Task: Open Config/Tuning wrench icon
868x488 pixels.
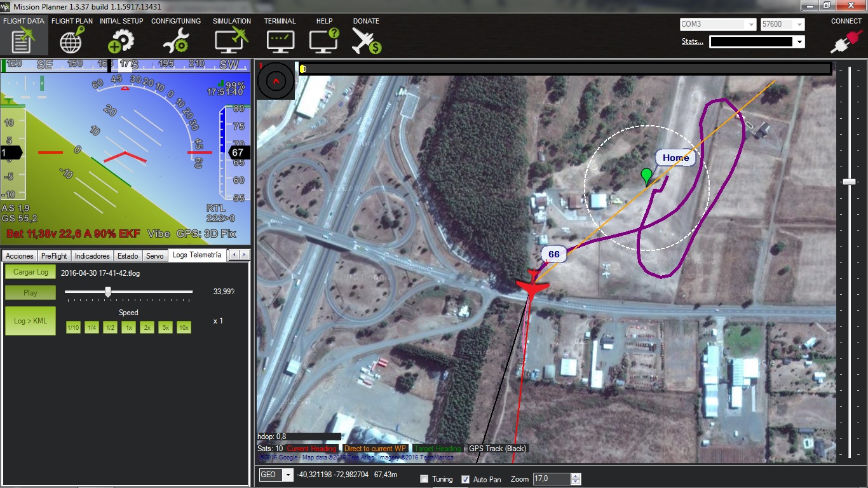Action: point(175,41)
